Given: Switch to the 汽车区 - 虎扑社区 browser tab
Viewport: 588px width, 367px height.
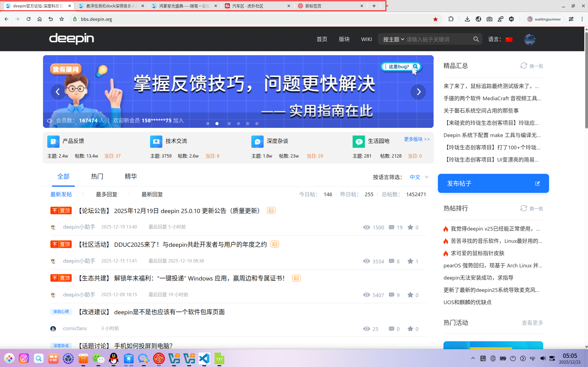Looking at the screenshot, I should (x=257, y=6).
